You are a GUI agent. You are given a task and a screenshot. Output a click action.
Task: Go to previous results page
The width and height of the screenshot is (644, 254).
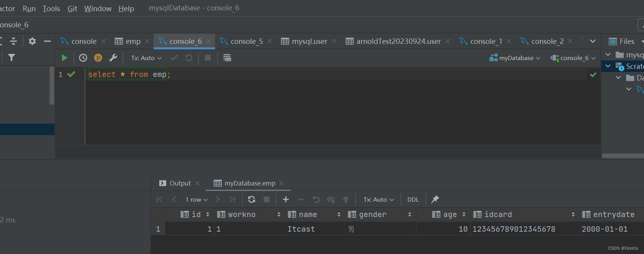(174, 199)
